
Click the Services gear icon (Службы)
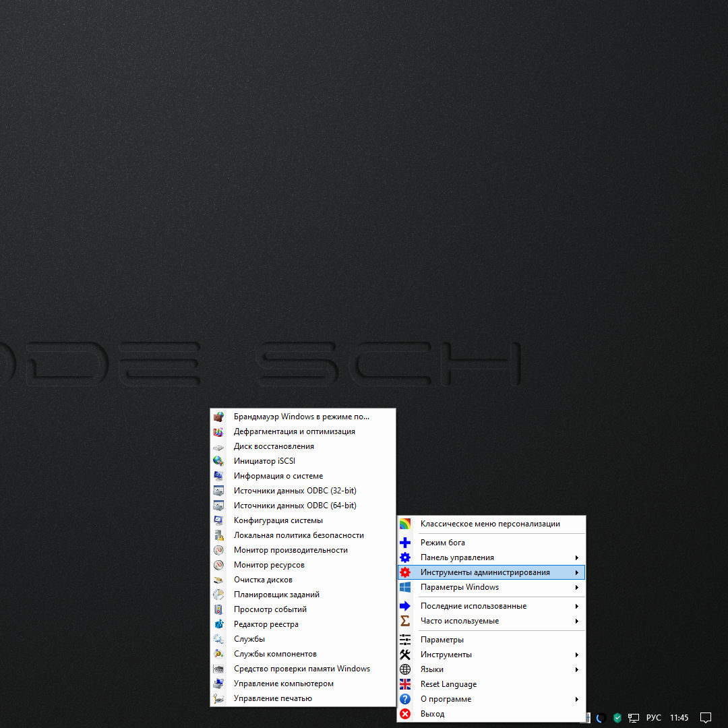pos(218,639)
